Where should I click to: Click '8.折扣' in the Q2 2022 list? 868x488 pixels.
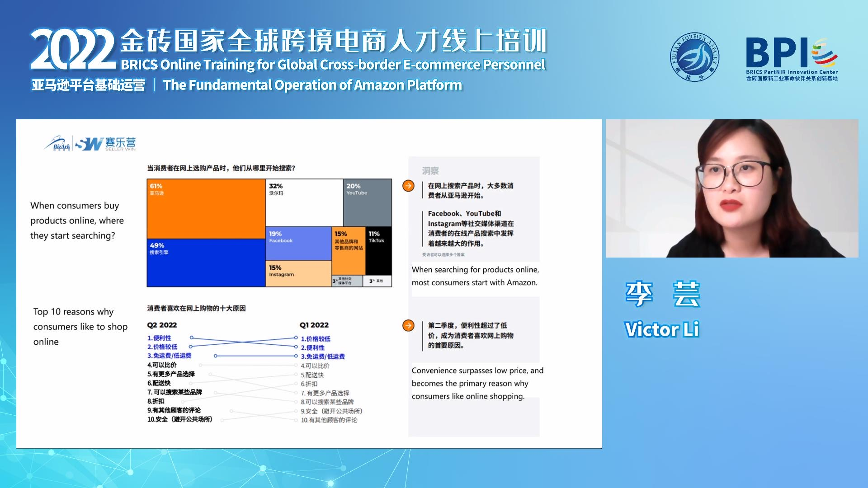(156, 401)
